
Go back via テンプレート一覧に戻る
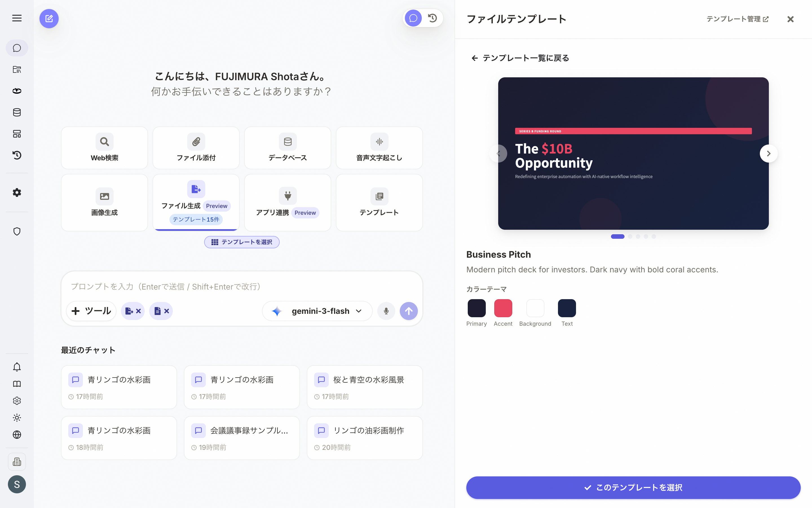coord(520,58)
